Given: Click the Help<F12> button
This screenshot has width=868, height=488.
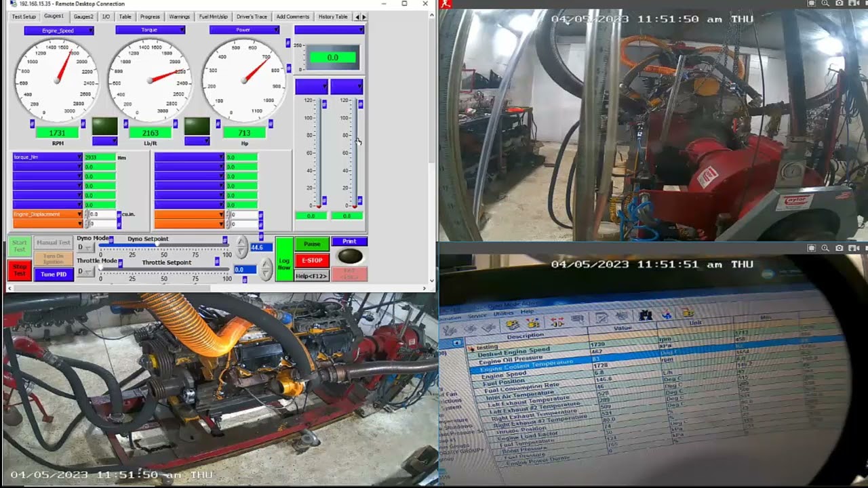Looking at the screenshot, I should [x=312, y=276].
